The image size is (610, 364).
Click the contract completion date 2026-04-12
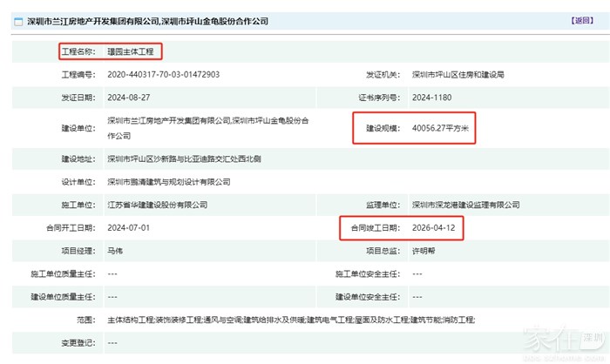click(432, 227)
